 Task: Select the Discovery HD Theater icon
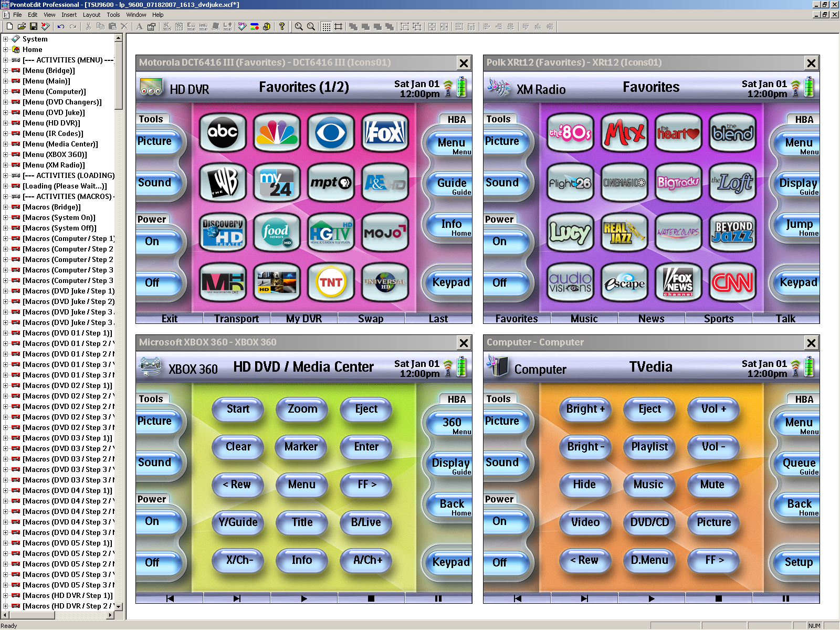(x=223, y=232)
